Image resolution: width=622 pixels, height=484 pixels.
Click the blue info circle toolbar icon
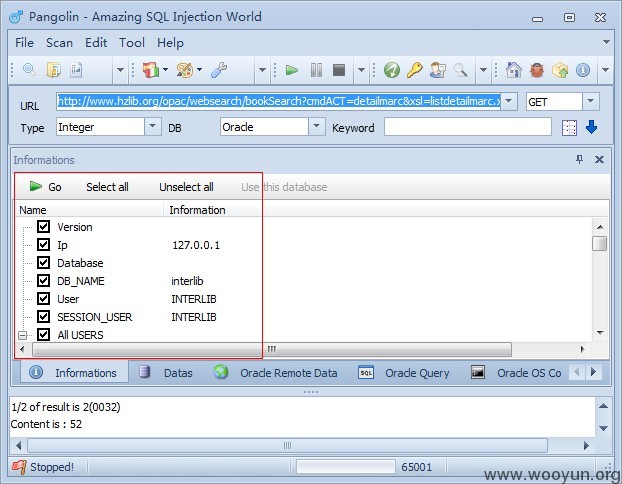(x=583, y=70)
